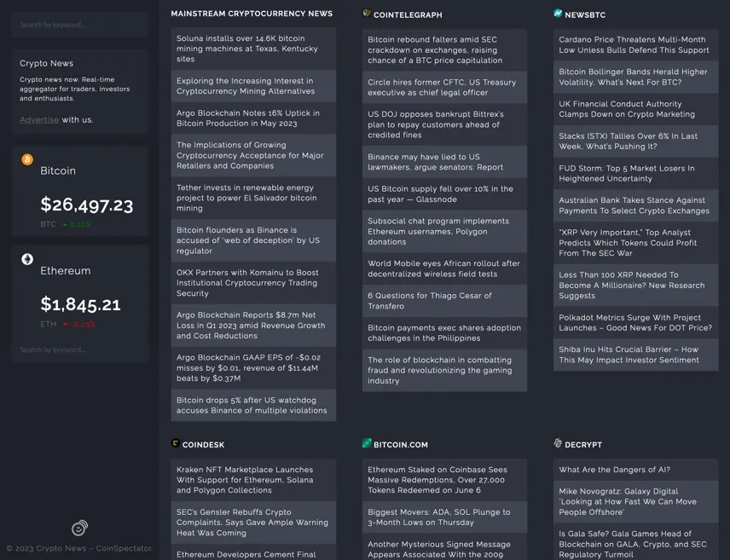This screenshot has height=560, width=730.
Task: Open Bitcoin flounders 'web of deception' article
Action: [253, 240]
